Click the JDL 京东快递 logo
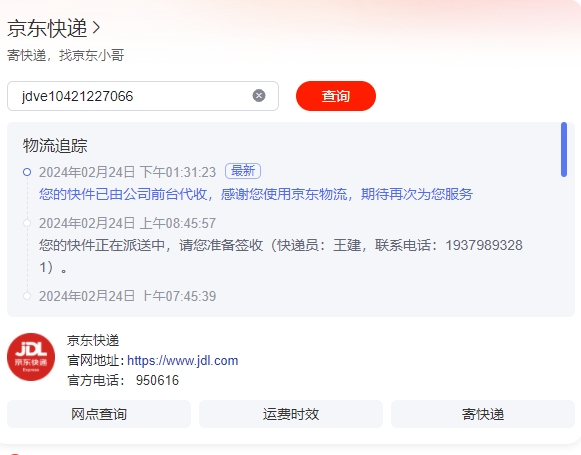The width and height of the screenshot is (581, 455). 31,357
